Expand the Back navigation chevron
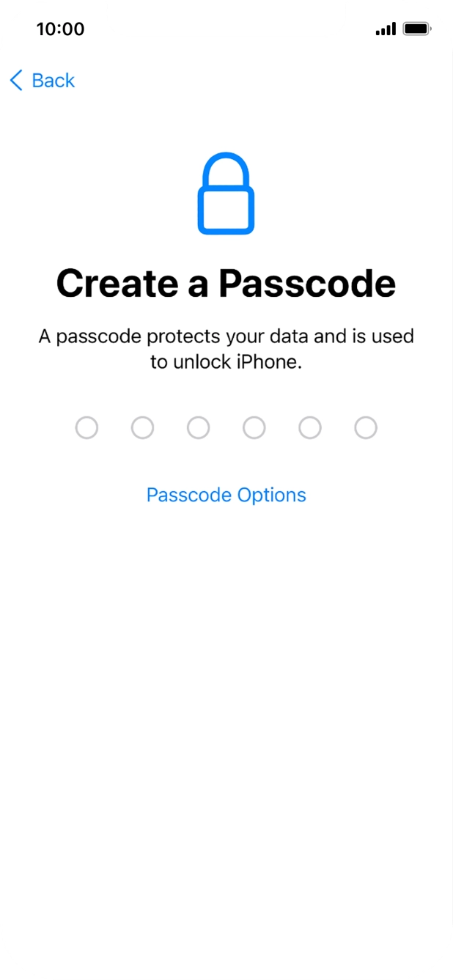The height and width of the screenshot is (980, 453). (15, 81)
